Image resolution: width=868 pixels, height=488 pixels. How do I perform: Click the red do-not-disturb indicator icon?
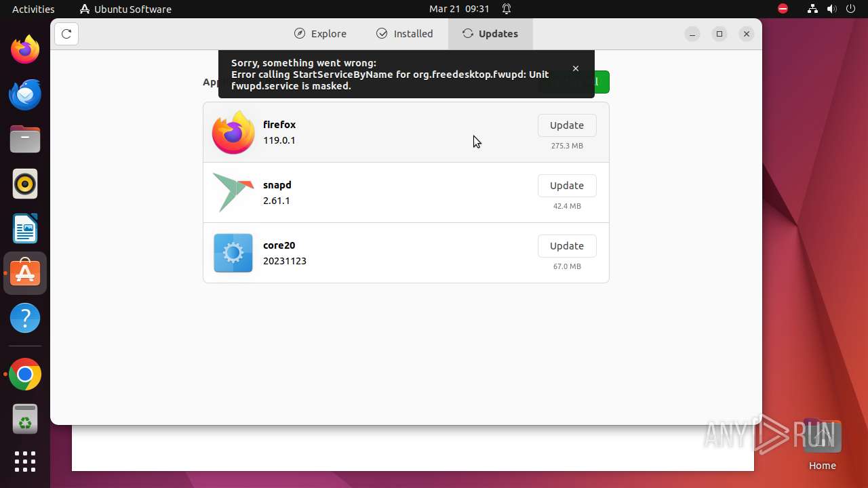pos(783,9)
